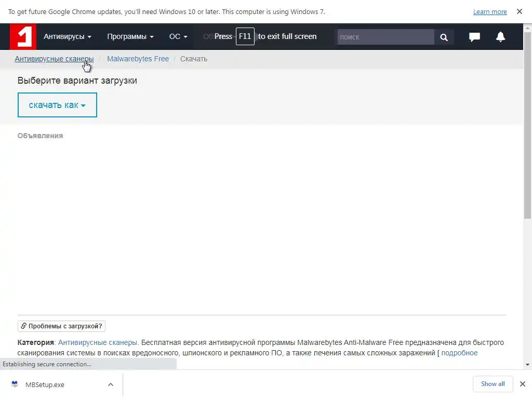Click the red site logo icon
The width and height of the screenshot is (532, 399).
coord(23,37)
